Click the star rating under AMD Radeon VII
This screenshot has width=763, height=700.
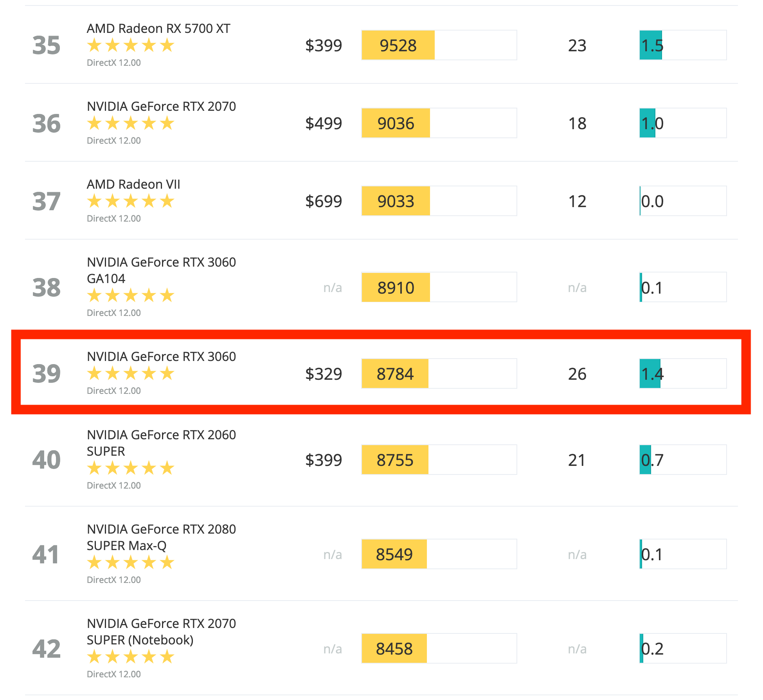tap(131, 201)
